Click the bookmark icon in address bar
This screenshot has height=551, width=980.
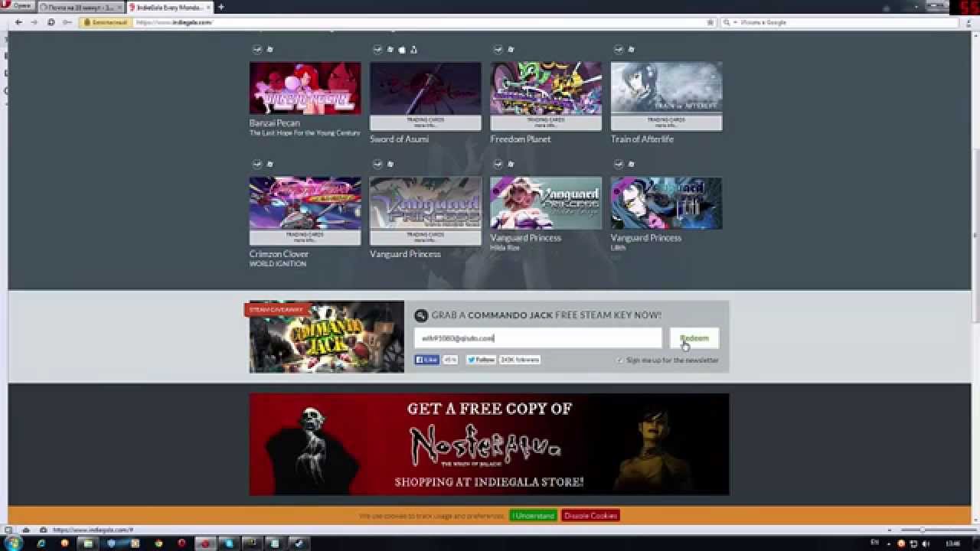click(710, 23)
